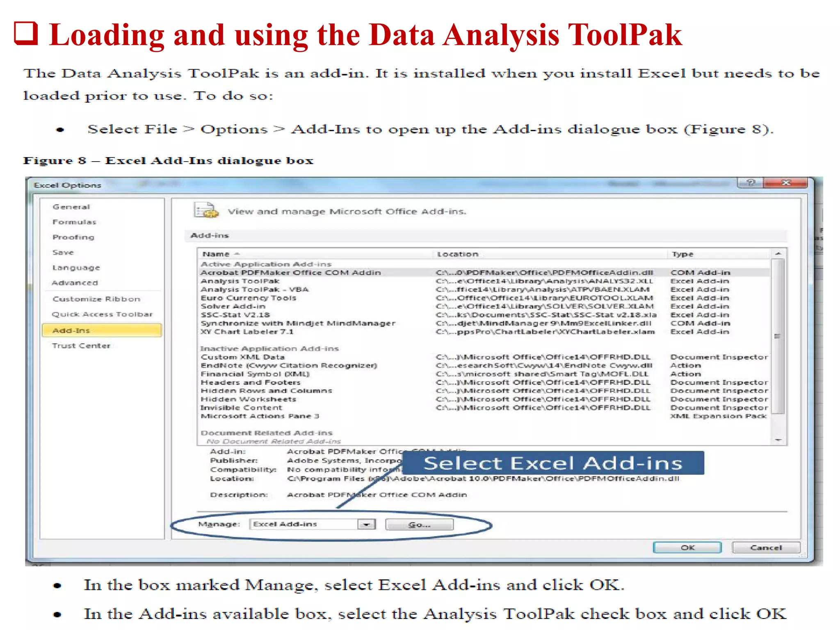The width and height of the screenshot is (840, 630).
Task: Click the add-ins list scroll up arrow
Action: pos(778,254)
